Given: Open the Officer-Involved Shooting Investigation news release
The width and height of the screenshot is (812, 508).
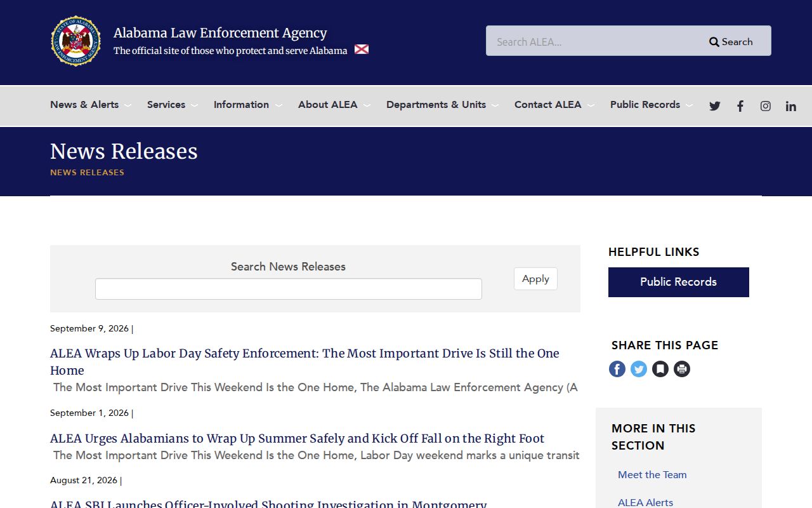Looking at the screenshot, I should click(x=268, y=504).
